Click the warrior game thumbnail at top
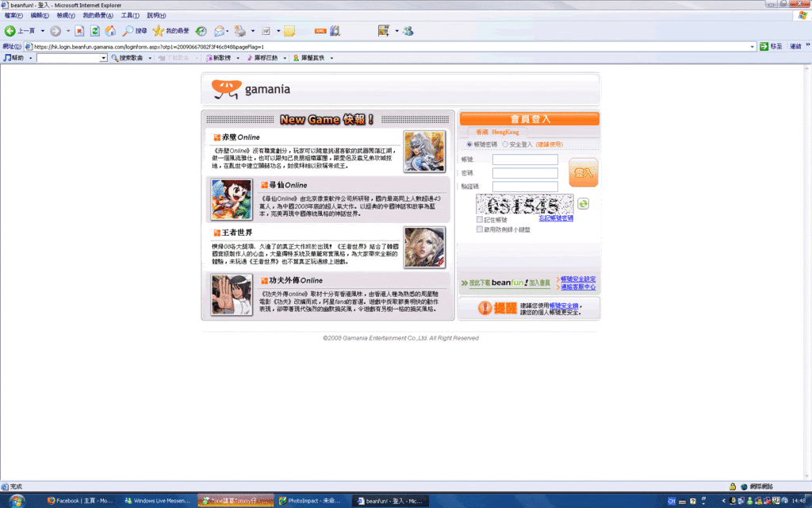 coord(424,152)
